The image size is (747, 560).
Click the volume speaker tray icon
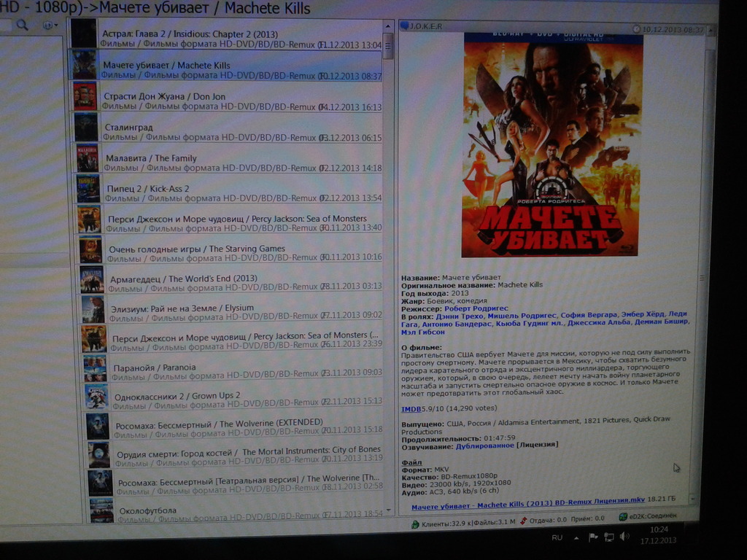click(x=624, y=537)
